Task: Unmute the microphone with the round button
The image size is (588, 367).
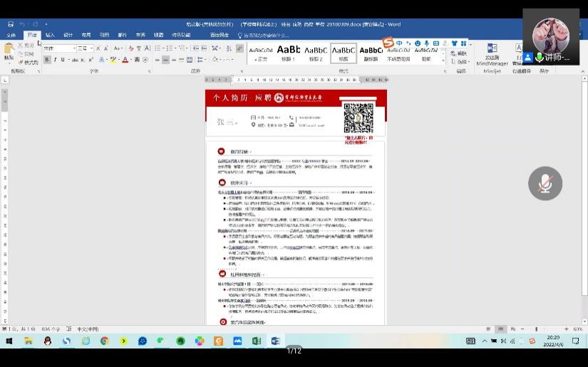Action: coord(545,183)
